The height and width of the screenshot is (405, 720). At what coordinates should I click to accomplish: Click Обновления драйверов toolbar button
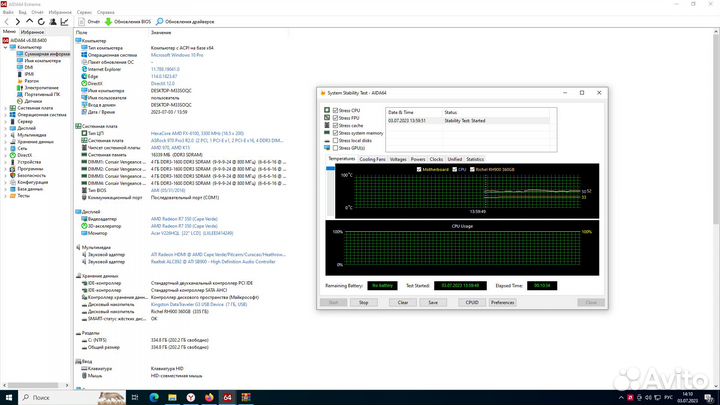[x=185, y=22]
